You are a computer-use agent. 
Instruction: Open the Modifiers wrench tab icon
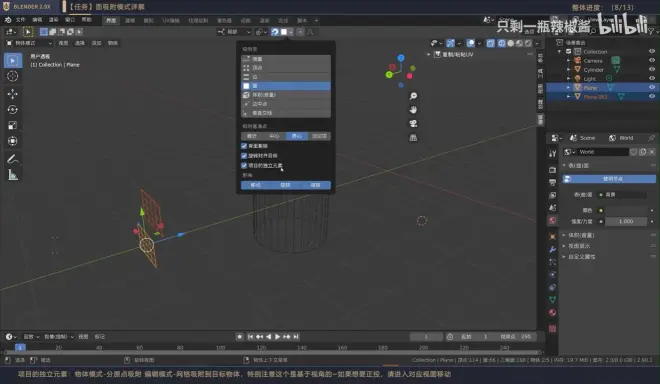553,249
